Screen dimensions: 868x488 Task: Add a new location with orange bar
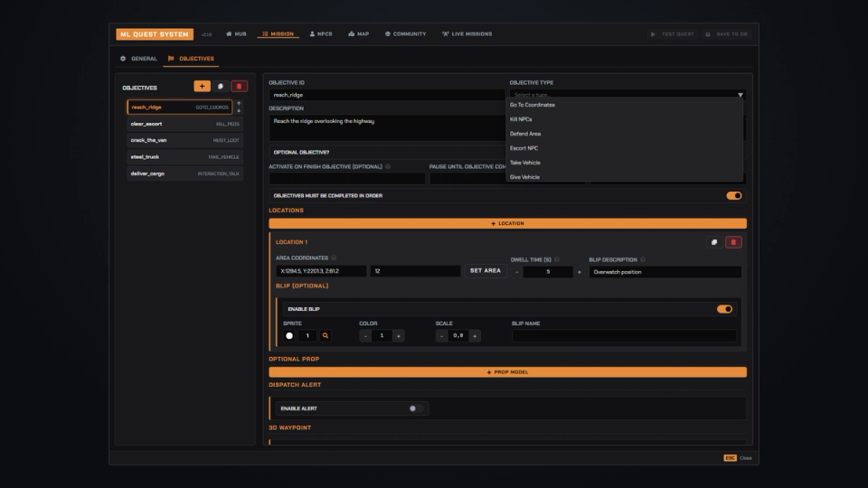[x=507, y=223]
